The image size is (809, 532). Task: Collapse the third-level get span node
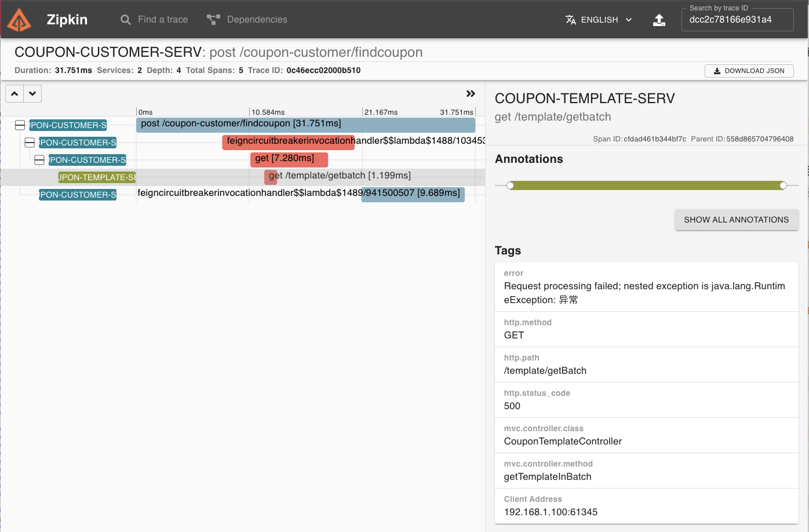coord(39,160)
